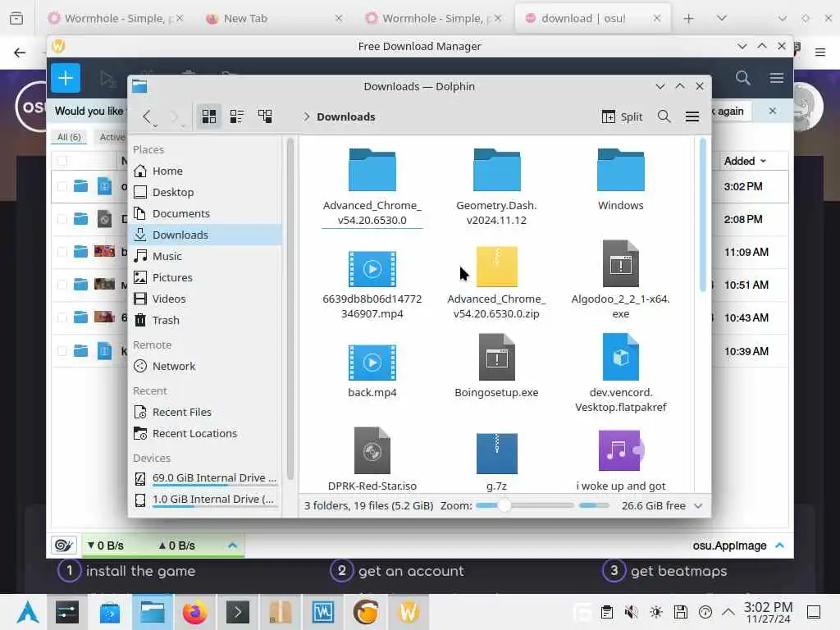Select the Windows folder icon

pyautogui.click(x=621, y=171)
